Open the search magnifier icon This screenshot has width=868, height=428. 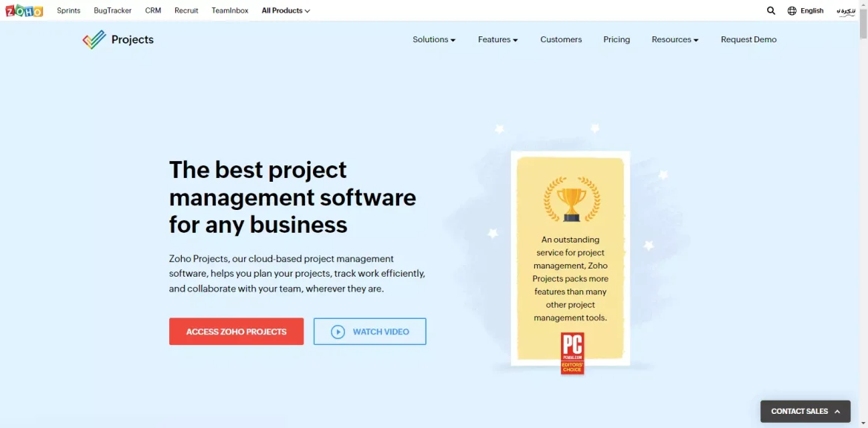[x=771, y=10]
